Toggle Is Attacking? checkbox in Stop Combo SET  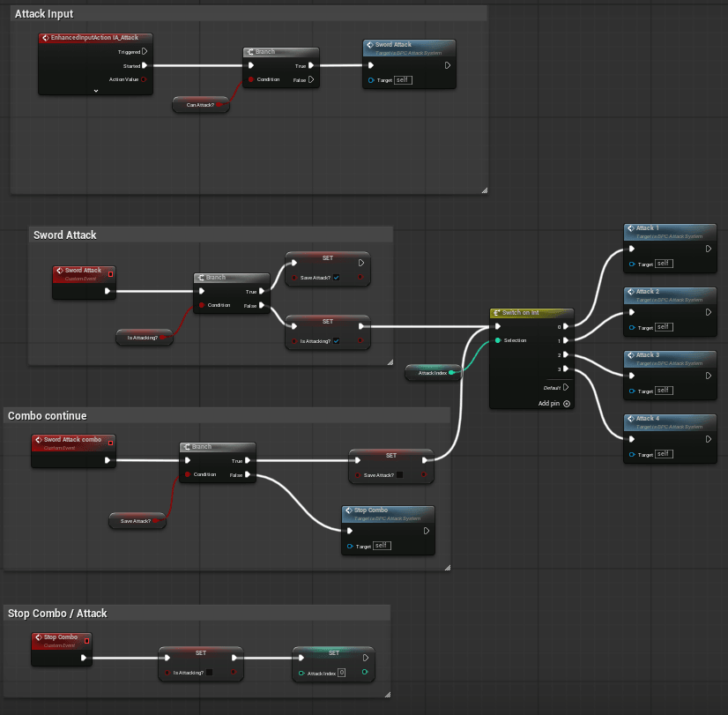click(210, 673)
